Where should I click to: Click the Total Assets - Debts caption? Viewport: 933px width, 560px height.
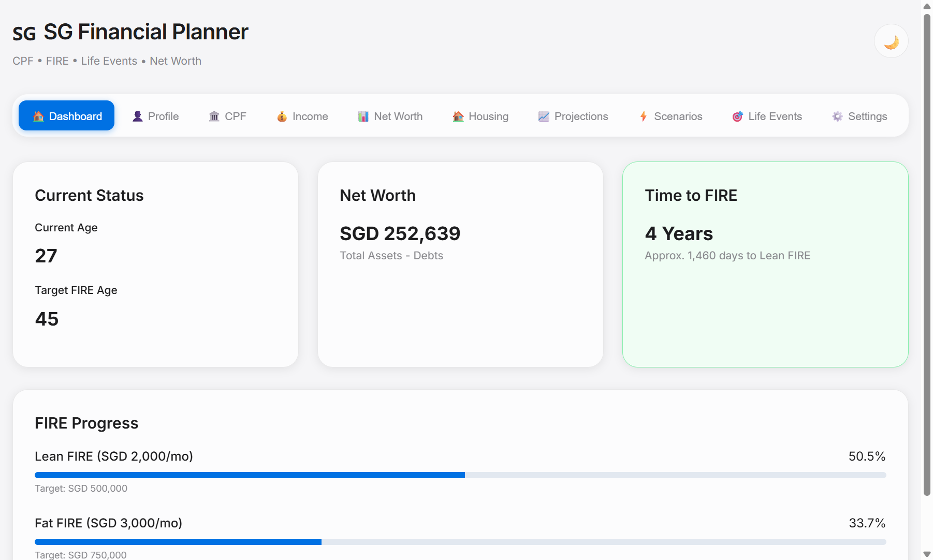pos(391,256)
